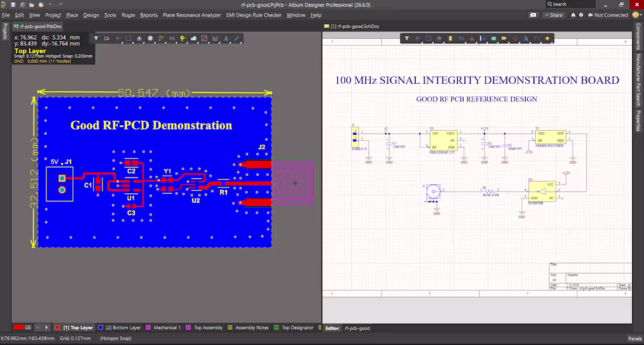
Task: Click the schematic Place Part icon
Action: [450, 39]
